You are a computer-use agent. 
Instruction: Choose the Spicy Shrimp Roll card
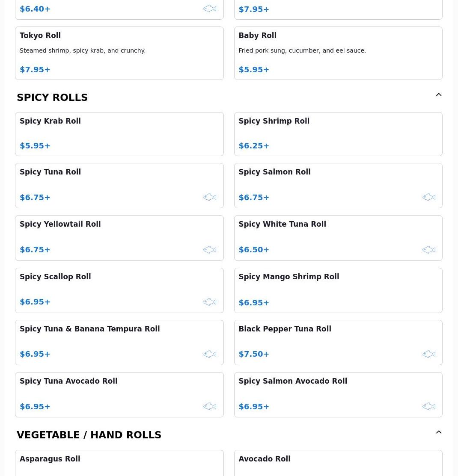[x=338, y=134]
